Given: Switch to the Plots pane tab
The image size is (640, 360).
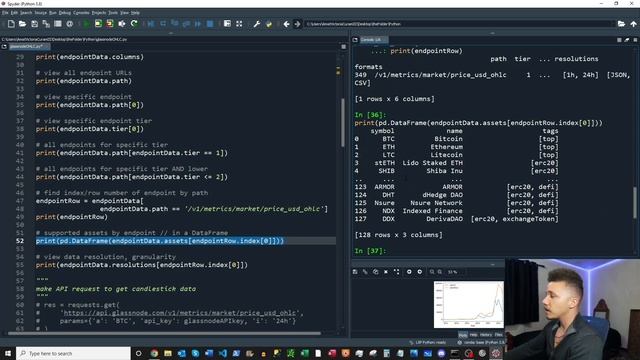Looking at the screenshot, I should tap(462, 335).
